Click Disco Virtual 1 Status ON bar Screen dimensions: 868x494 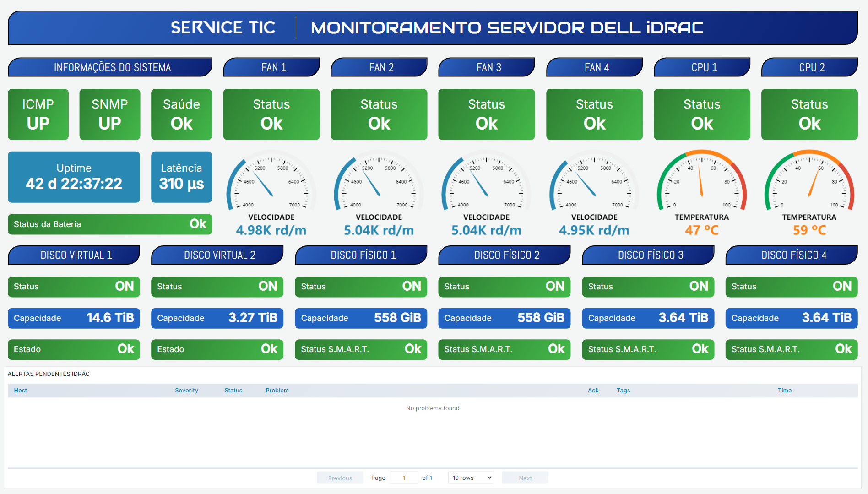74,287
